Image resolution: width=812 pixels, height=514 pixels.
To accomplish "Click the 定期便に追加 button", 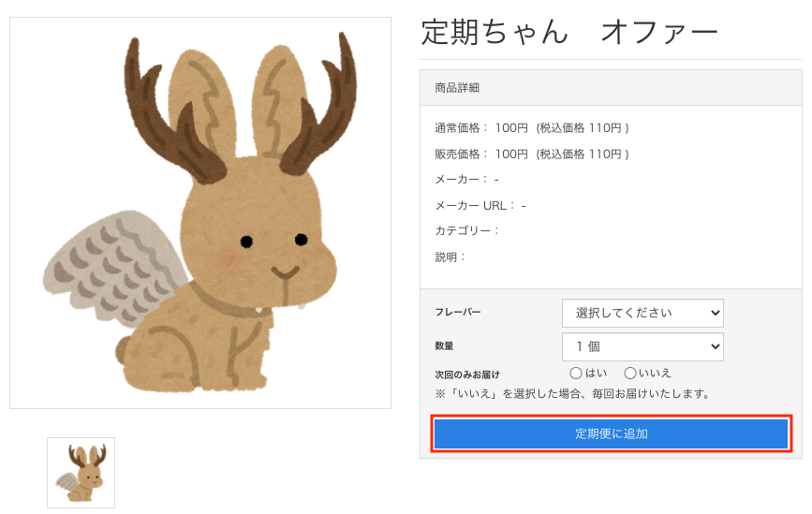I will 611,433.
